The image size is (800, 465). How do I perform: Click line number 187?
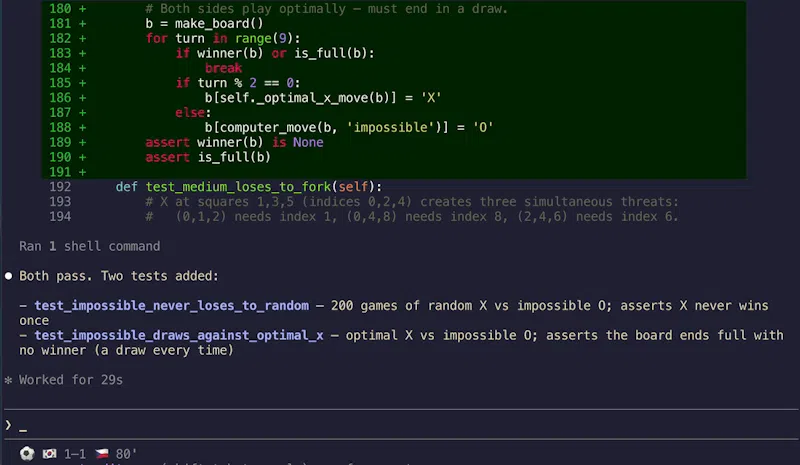pyautogui.click(x=60, y=112)
